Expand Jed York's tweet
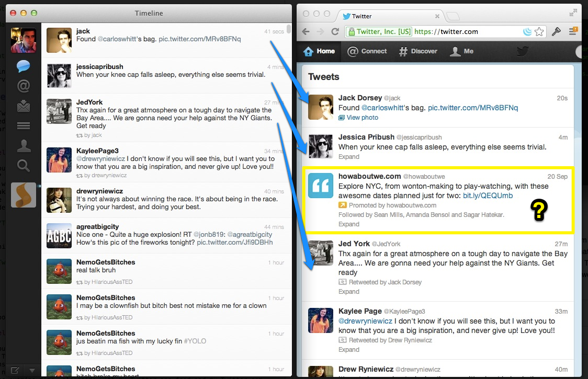The image size is (588, 379). 349,291
